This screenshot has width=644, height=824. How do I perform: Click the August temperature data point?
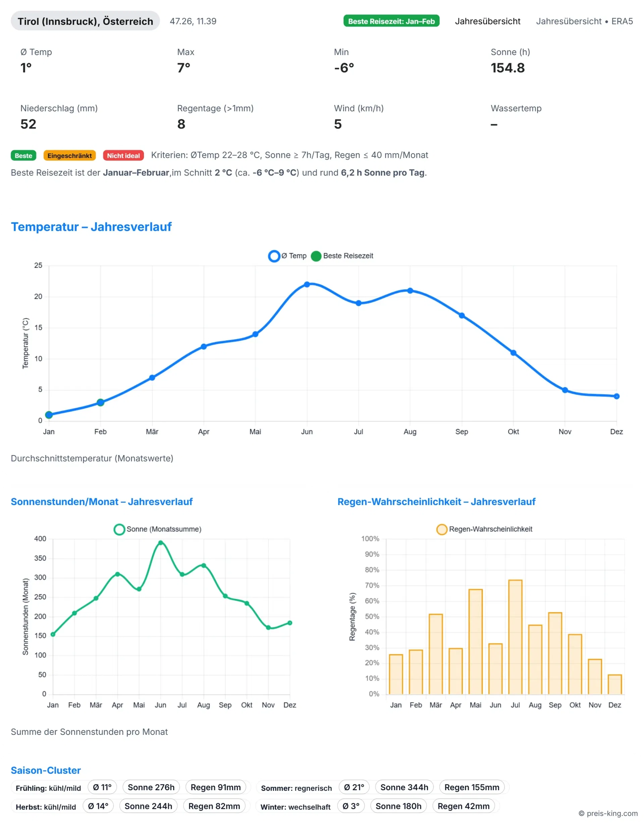pyautogui.click(x=410, y=290)
